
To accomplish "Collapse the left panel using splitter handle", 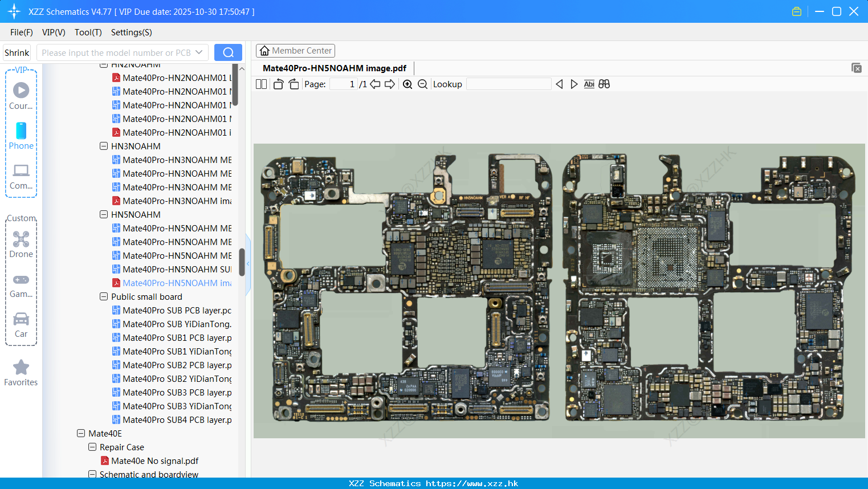I will pyautogui.click(x=248, y=263).
